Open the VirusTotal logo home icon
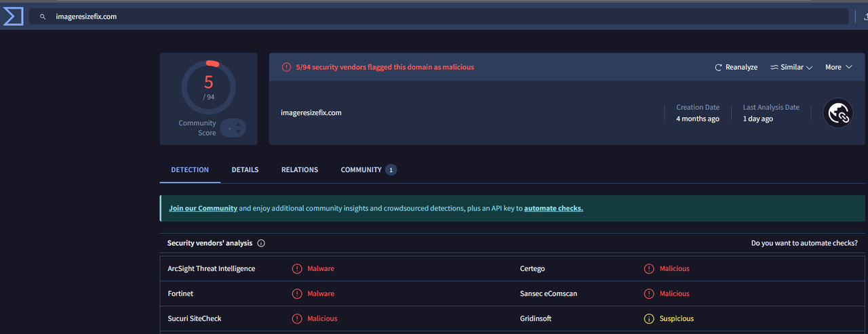 click(13, 16)
